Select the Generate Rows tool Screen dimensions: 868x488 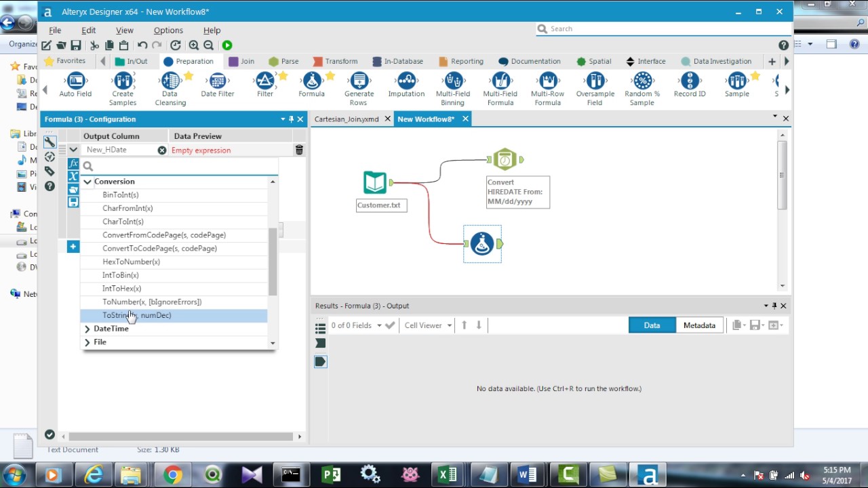359,89
